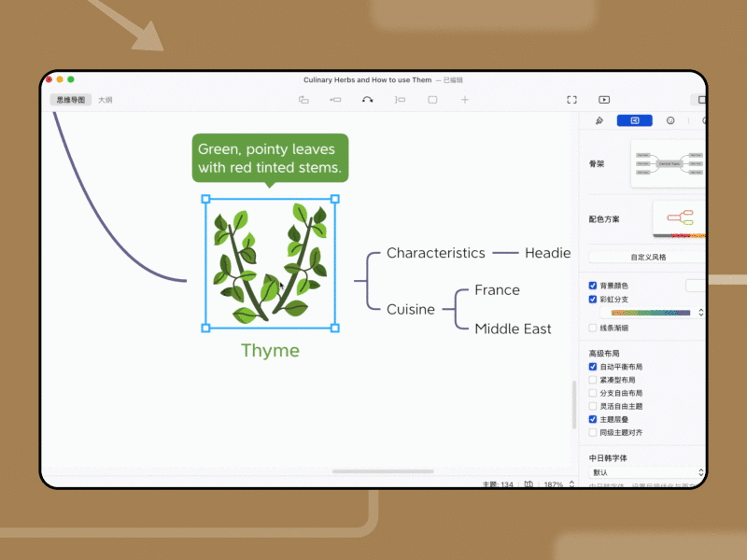Select the highlighted style inspector tab
Viewport: 747px width, 560px height.
[637, 120]
